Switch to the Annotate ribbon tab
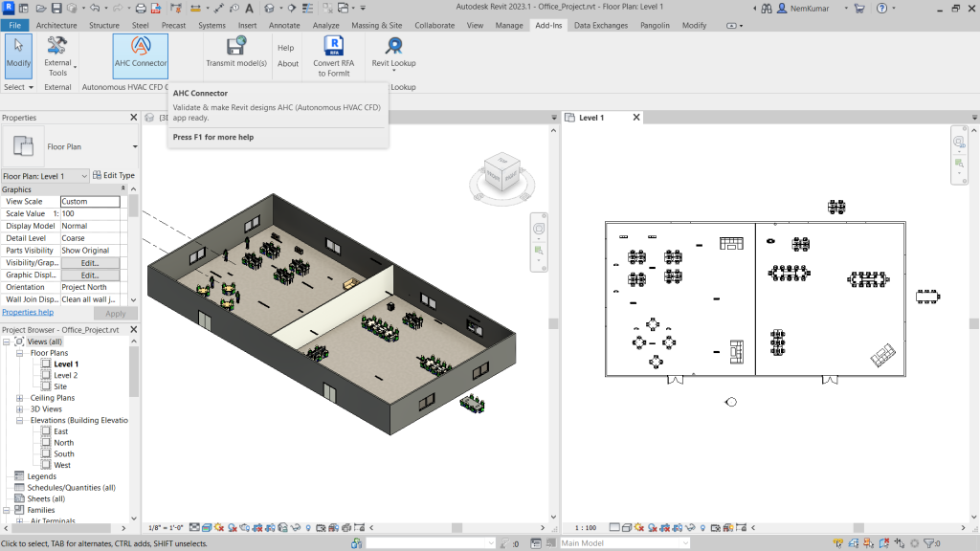 tap(284, 25)
